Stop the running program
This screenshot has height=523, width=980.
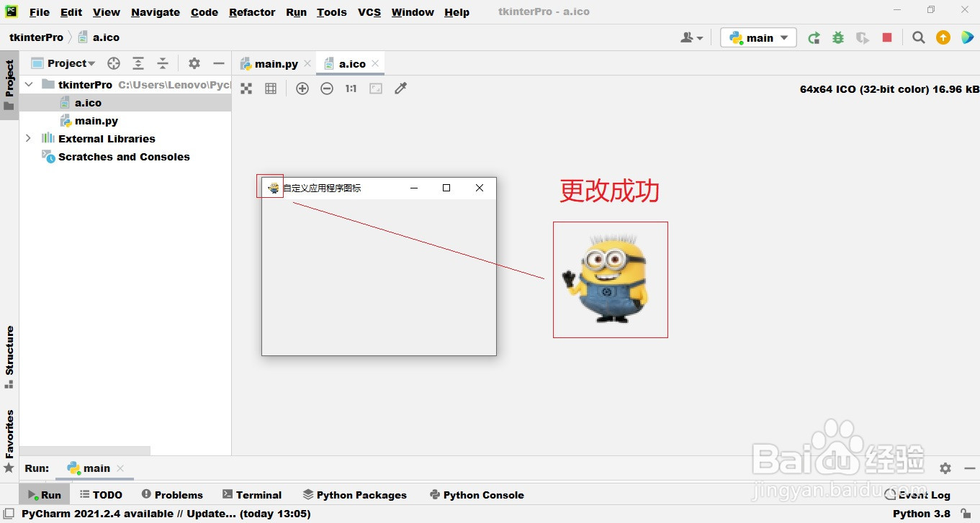pos(887,38)
